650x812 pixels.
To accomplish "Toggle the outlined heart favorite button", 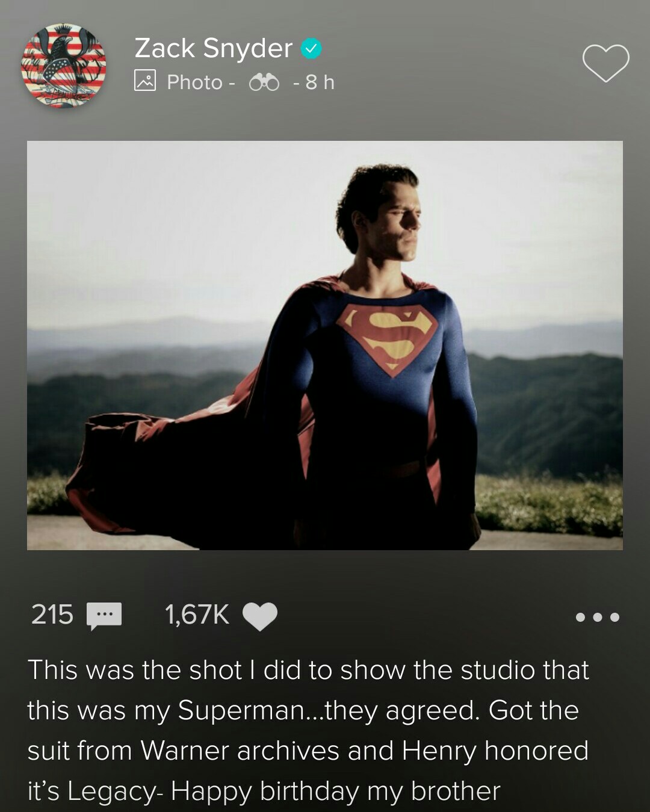I will point(605,63).
